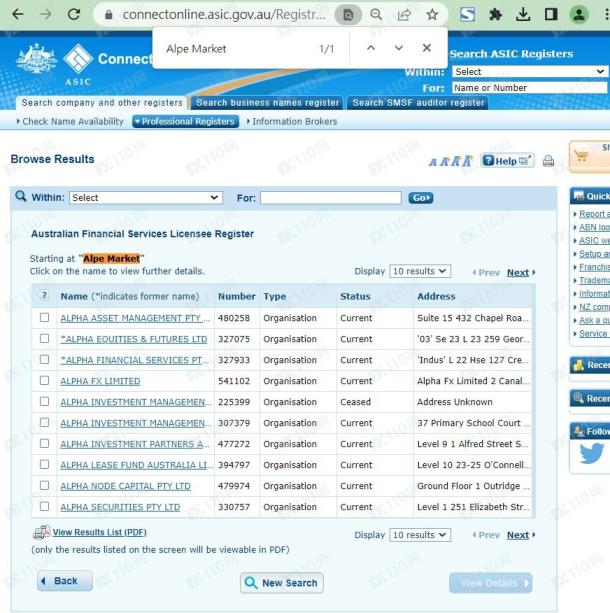This screenshot has width=610, height=613.
Task: Expand Professional Registers menu
Action: pyautogui.click(x=185, y=122)
